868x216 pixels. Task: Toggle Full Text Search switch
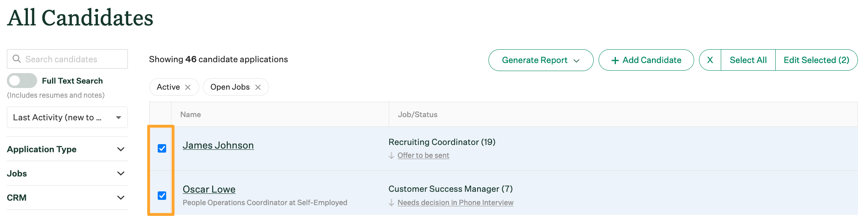(22, 81)
